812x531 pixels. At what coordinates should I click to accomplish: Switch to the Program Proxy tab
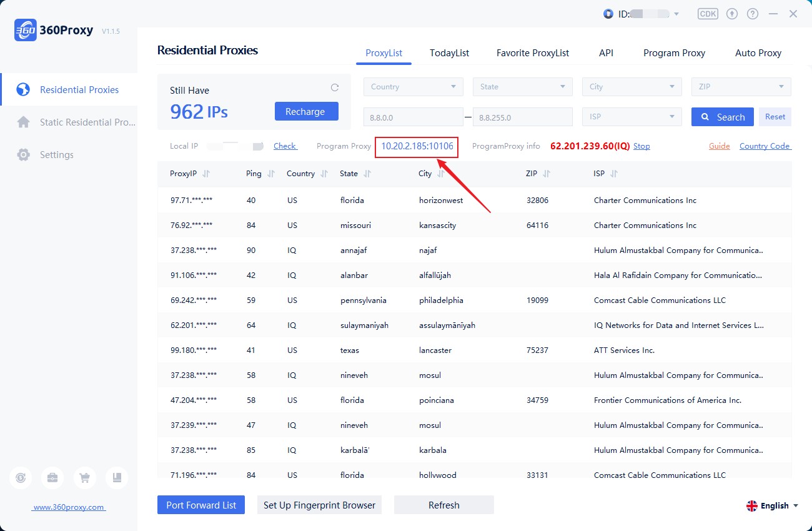[674, 52]
